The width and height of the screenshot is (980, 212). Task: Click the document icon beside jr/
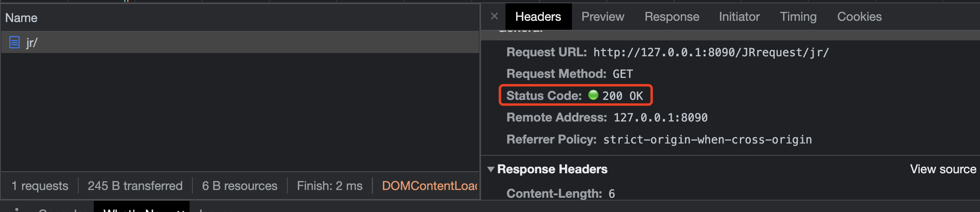14,42
